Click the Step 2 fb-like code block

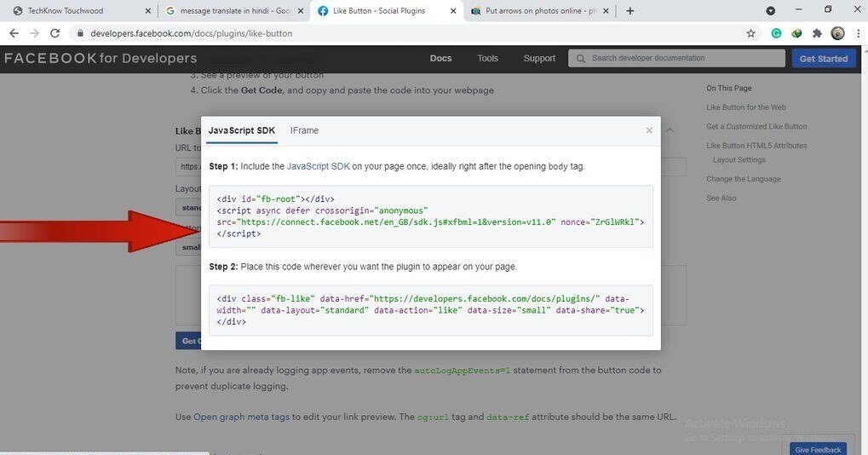click(x=431, y=310)
